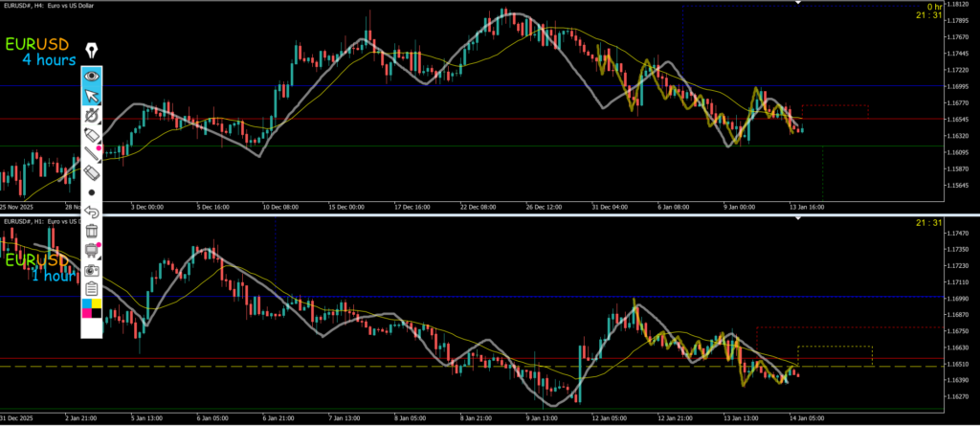The width and height of the screenshot is (980, 426).
Task: Click the chart shift triangle on top chart
Action: click(x=798, y=3)
